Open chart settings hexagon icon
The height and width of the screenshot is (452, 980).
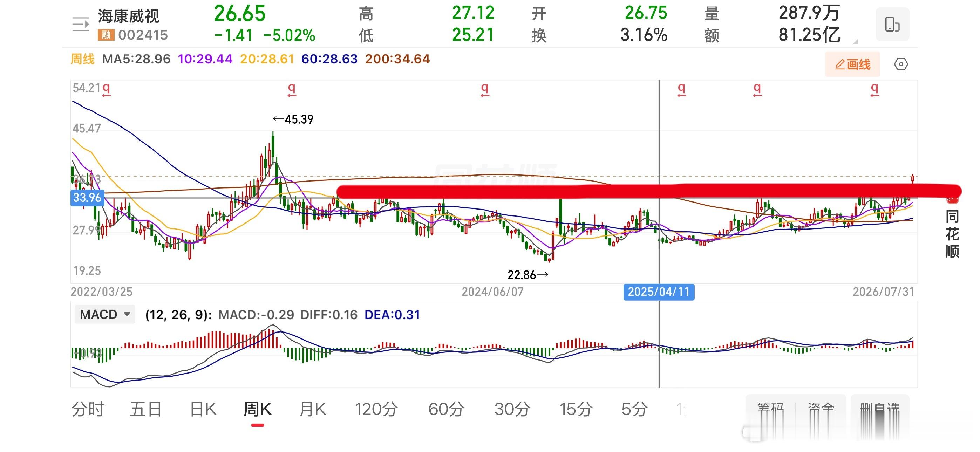pyautogui.click(x=900, y=64)
